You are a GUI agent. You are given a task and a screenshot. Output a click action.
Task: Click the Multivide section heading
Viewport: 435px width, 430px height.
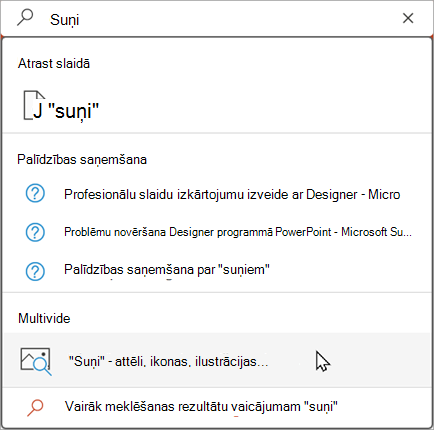pos(44,318)
